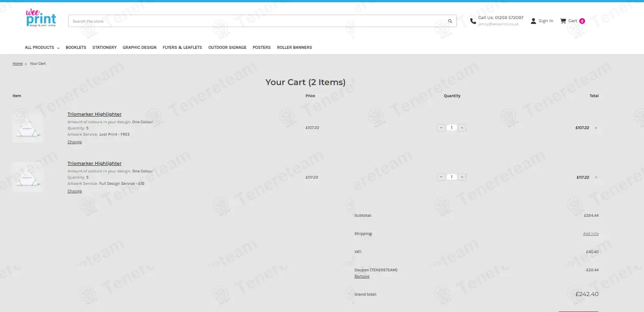
Task: Click the Subtotal £224.44 value
Action: [x=591, y=216]
